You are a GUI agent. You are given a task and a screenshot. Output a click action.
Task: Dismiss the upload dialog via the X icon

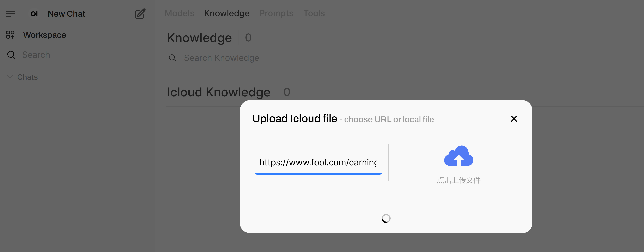tap(514, 119)
